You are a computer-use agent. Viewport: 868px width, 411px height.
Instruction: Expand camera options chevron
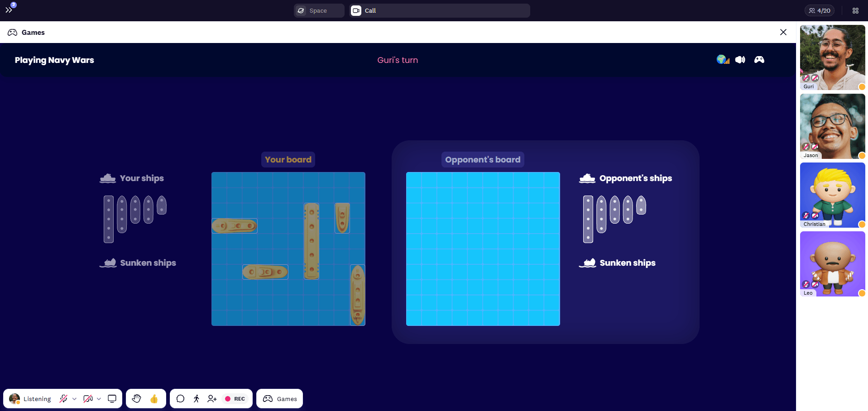(x=99, y=399)
